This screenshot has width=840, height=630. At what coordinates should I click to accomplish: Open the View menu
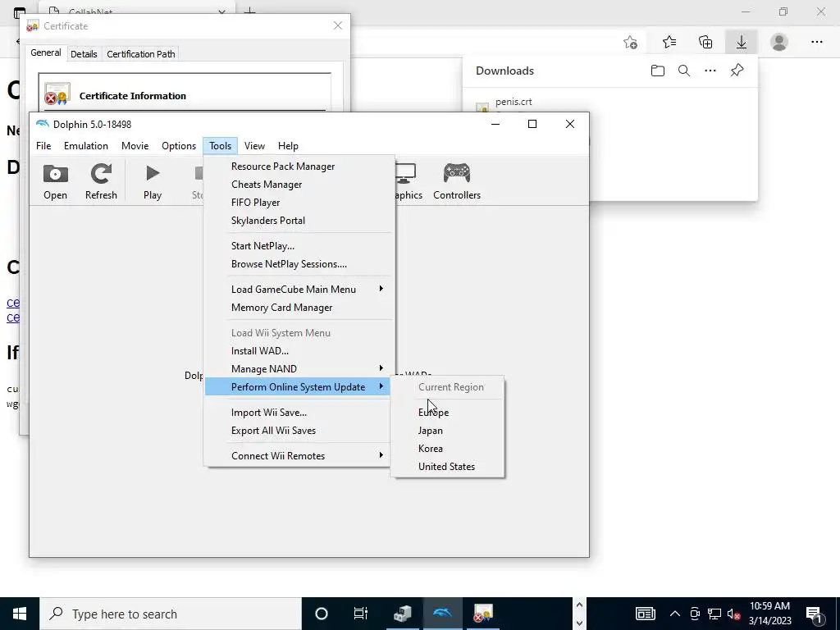click(x=254, y=146)
